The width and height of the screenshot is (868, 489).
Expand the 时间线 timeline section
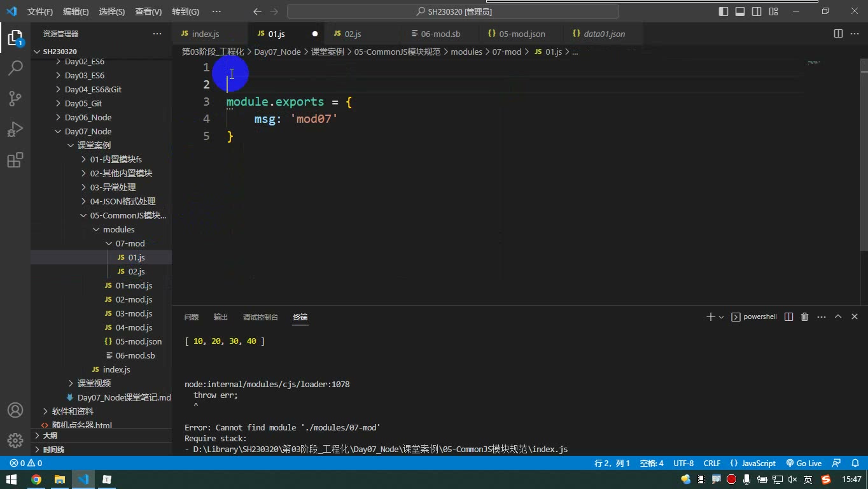(x=101, y=450)
